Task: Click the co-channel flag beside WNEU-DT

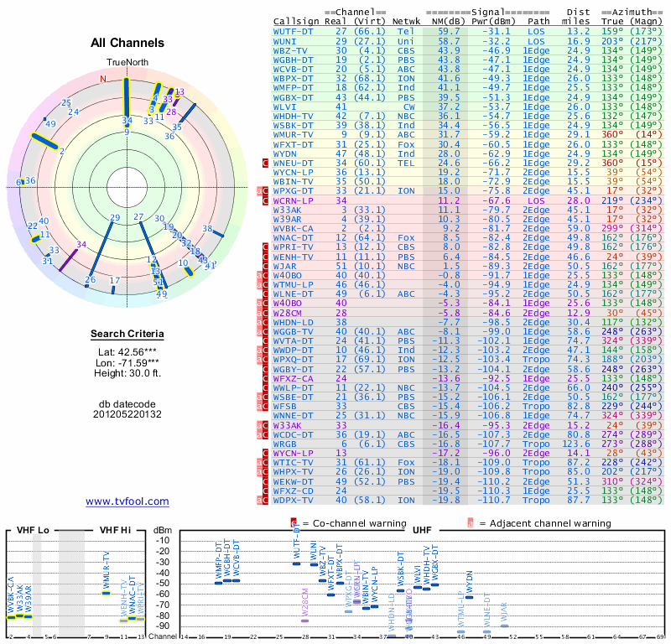Action: [x=265, y=163]
